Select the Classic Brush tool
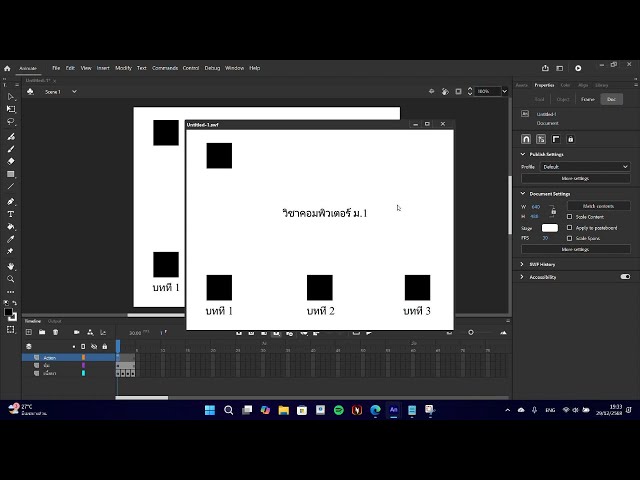Screen dimensions: 640x480 [11, 149]
